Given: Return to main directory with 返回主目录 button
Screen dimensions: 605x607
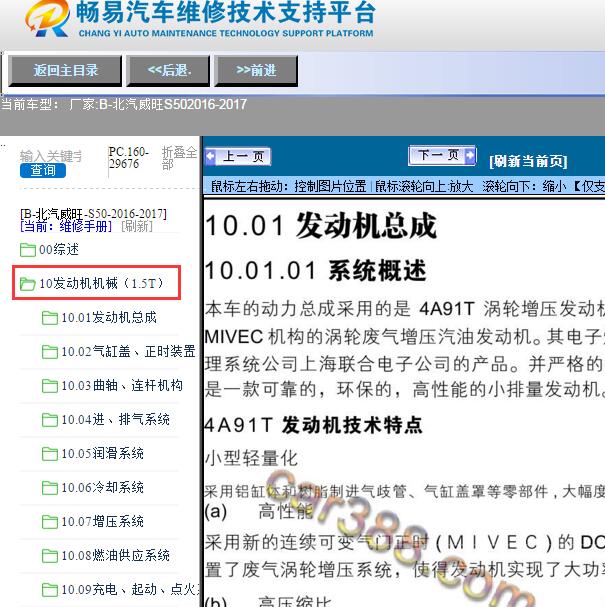Looking at the screenshot, I should coord(65,70).
